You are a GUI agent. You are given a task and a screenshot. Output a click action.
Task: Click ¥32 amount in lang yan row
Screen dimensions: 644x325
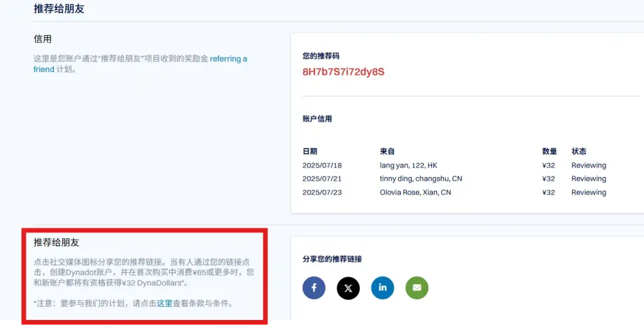(548, 166)
